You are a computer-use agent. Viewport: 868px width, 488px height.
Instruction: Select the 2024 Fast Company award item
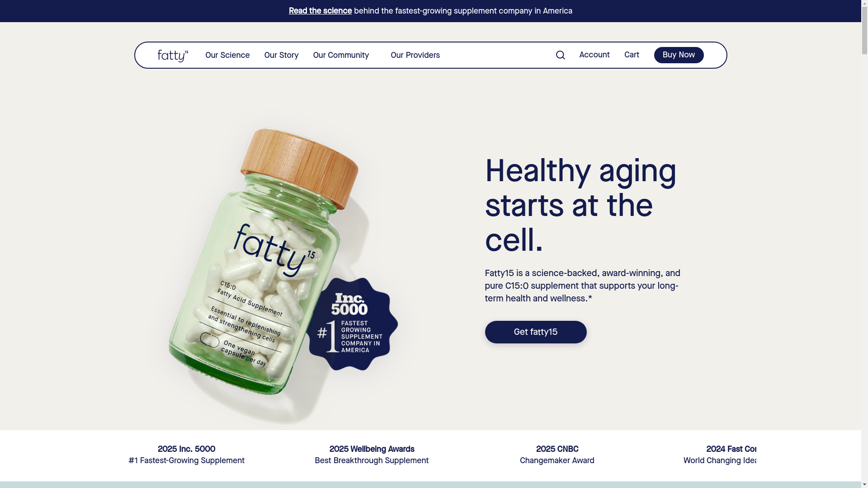[x=721, y=455]
